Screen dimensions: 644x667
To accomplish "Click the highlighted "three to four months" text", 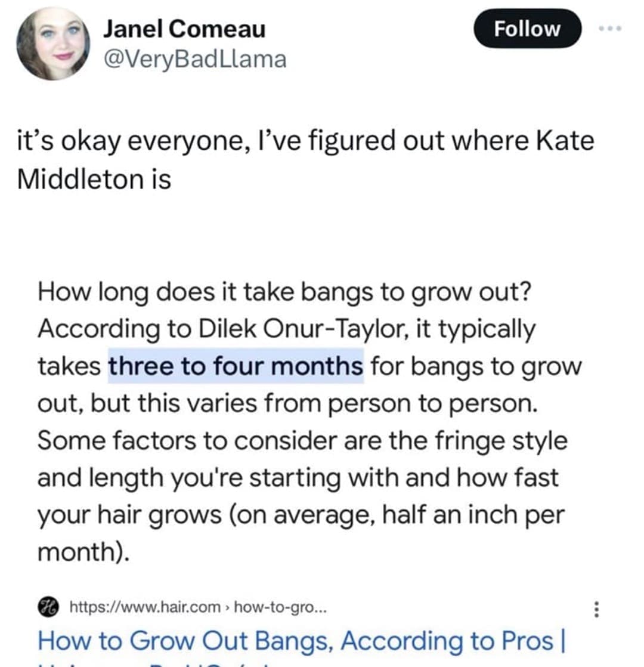I will pyautogui.click(x=236, y=366).
